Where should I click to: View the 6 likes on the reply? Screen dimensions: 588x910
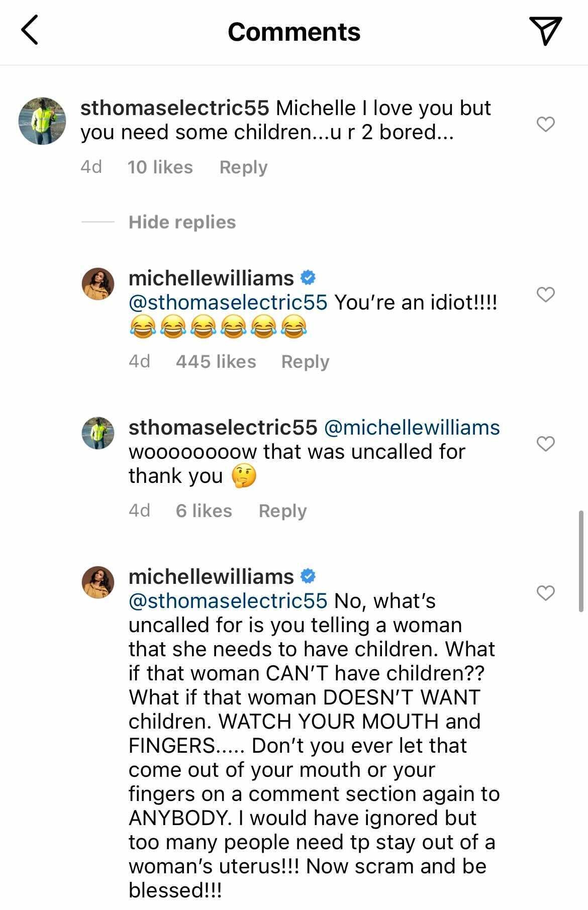pos(204,511)
